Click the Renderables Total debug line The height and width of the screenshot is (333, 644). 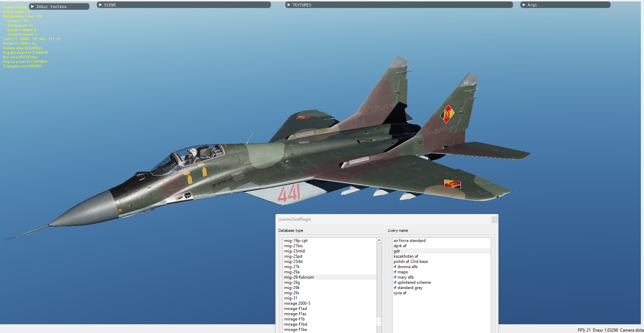[x=23, y=16]
